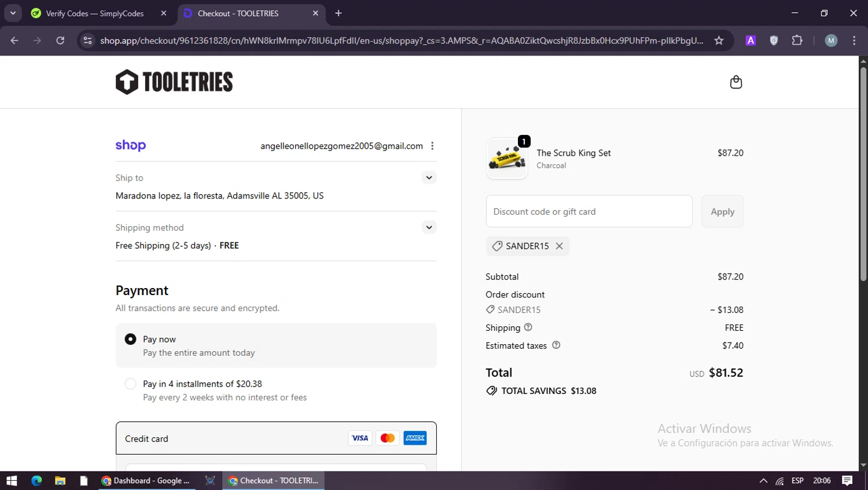Screen dimensions: 868x490
Task: Click the Shipping help question mark icon
Action: (528, 327)
